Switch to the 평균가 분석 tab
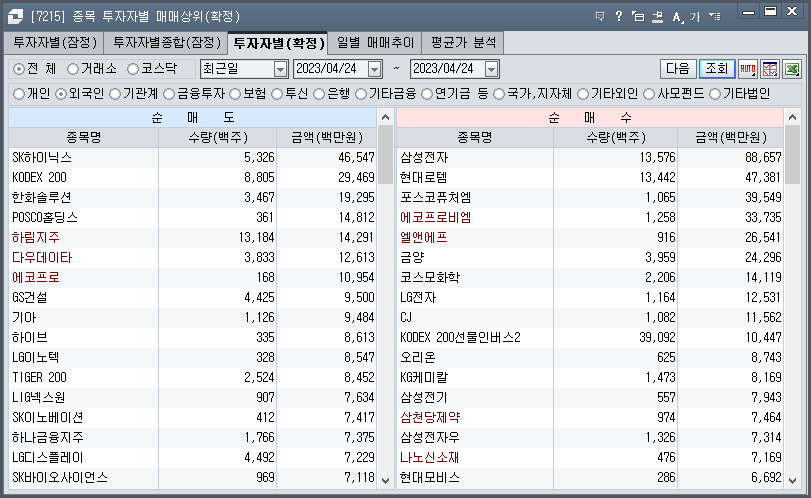 tap(463, 42)
